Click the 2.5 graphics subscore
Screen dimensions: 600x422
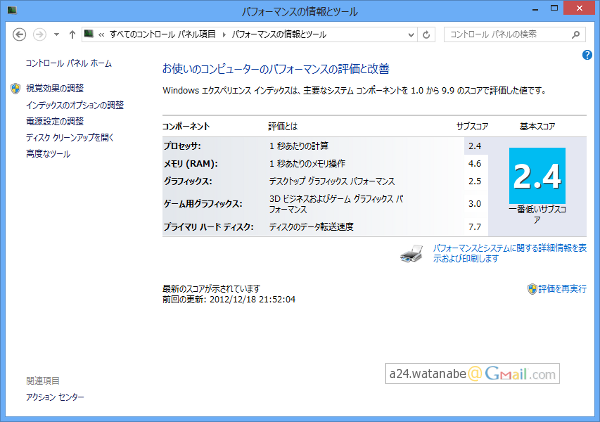pyautogui.click(x=474, y=181)
